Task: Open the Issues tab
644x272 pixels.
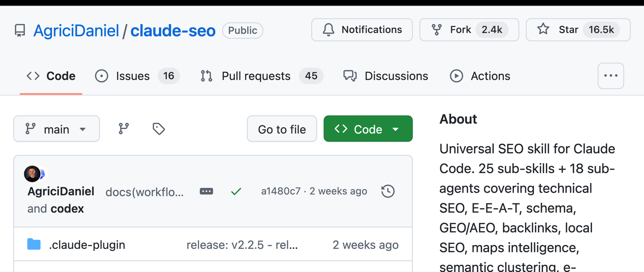Action: pos(137,76)
